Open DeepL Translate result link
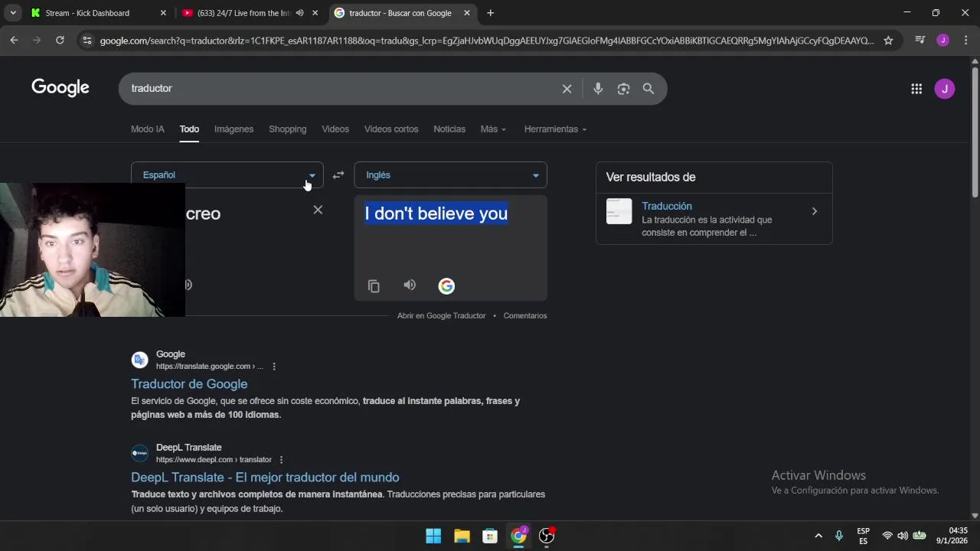980x551 pixels. click(265, 478)
